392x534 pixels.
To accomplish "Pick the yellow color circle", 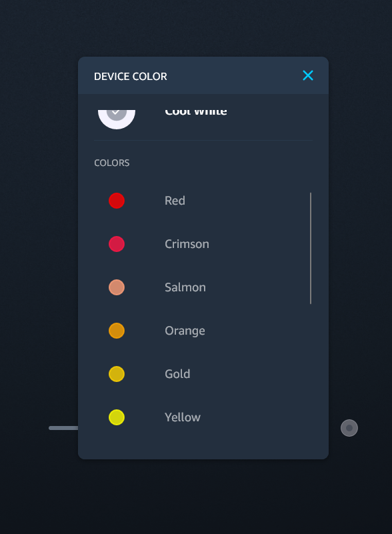I will pyautogui.click(x=117, y=417).
